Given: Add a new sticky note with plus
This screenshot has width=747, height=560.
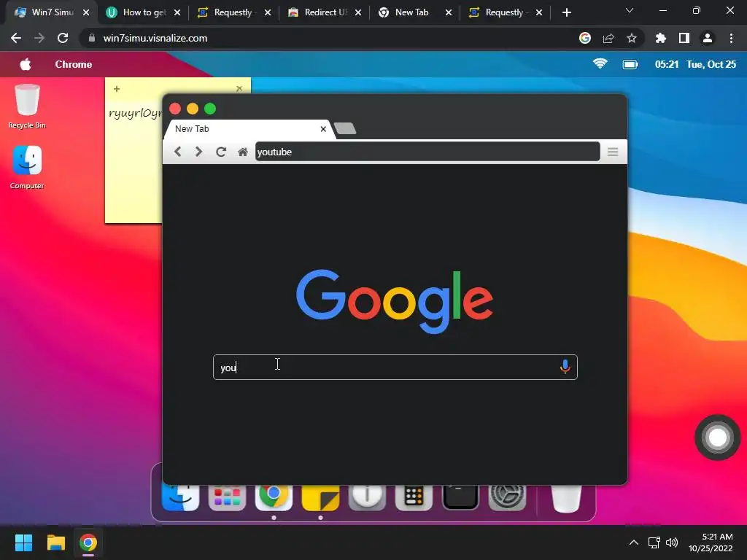Looking at the screenshot, I should pyautogui.click(x=117, y=89).
